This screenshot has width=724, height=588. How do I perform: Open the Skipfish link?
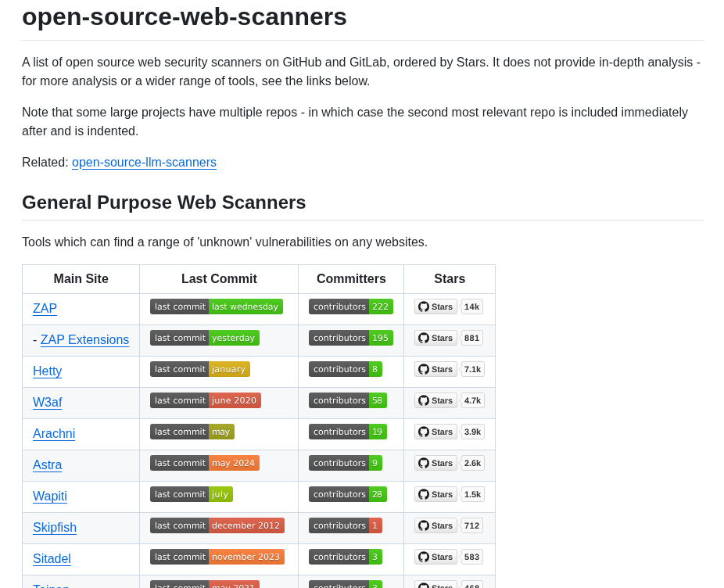(x=55, y=528)
